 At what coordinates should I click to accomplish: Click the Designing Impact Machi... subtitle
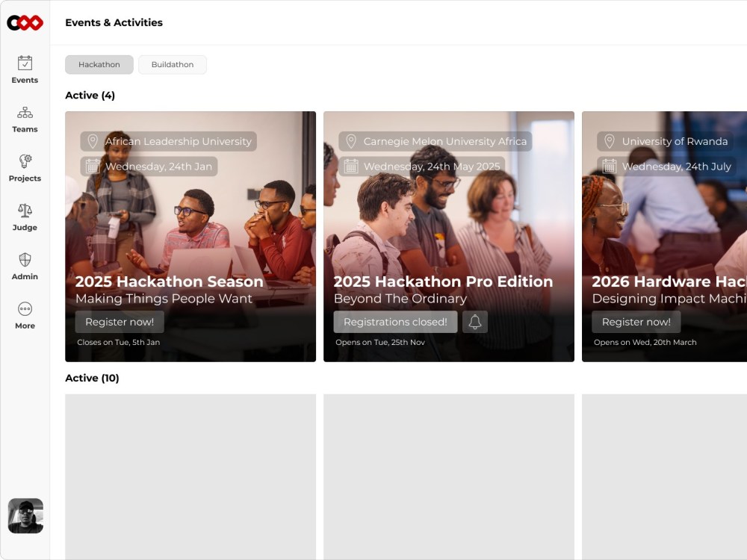tap(669, 299)
